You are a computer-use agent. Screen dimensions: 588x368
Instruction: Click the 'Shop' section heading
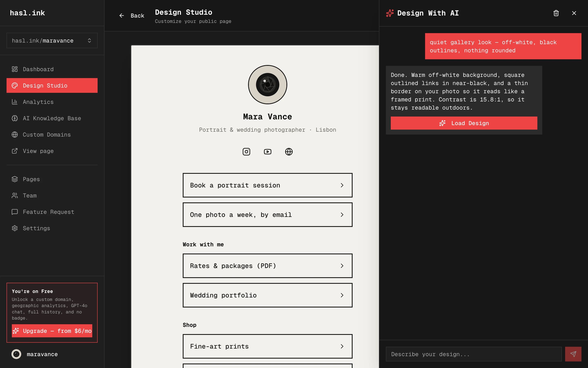pos(189,325)
